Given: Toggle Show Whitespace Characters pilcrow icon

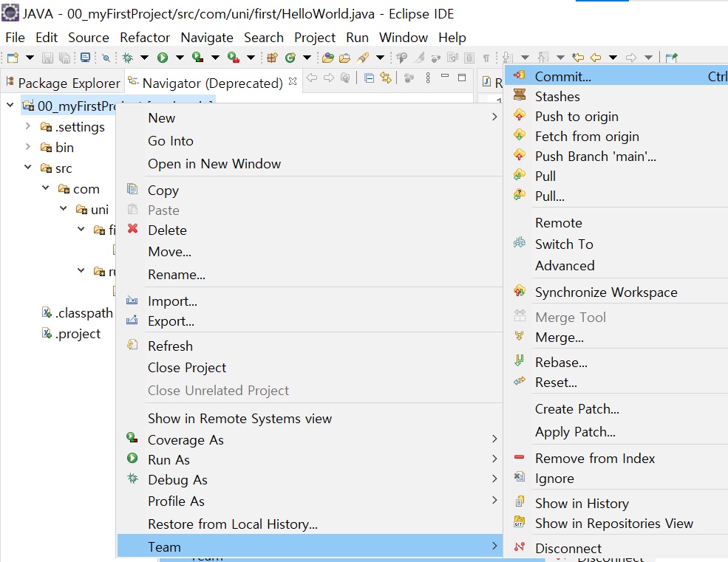Looking at the screenshot, I should pos(486,58).
